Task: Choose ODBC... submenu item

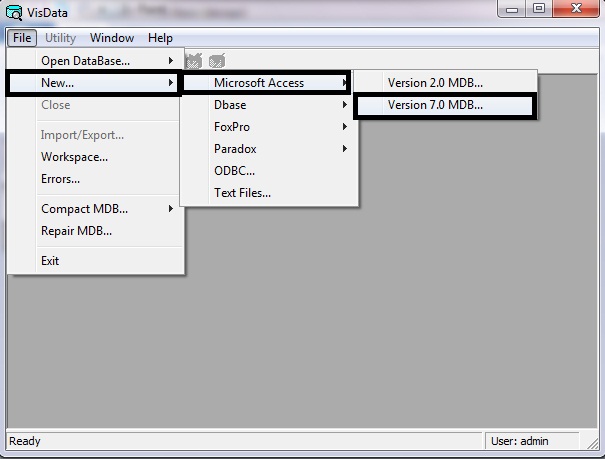Action: 269,171
